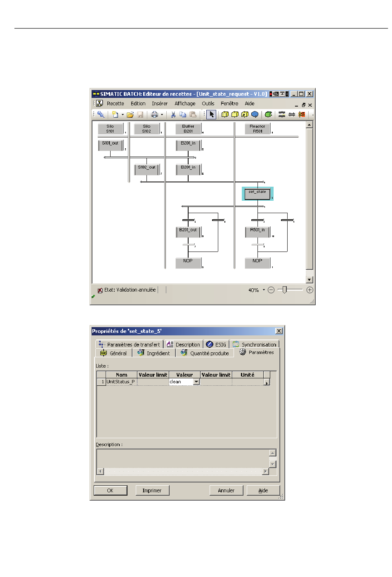
Task: Open the 40% zoom level dropdown
Action: coord(264,290)
